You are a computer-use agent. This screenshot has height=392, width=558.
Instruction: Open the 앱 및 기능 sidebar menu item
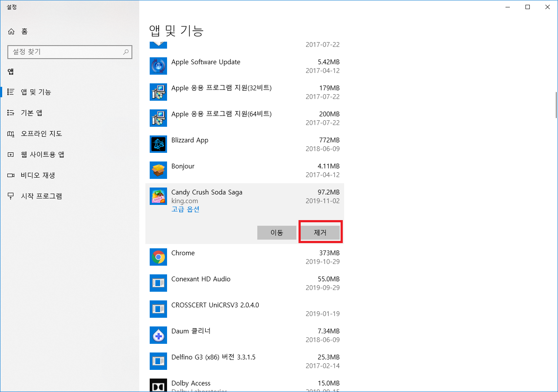[69, 92]
